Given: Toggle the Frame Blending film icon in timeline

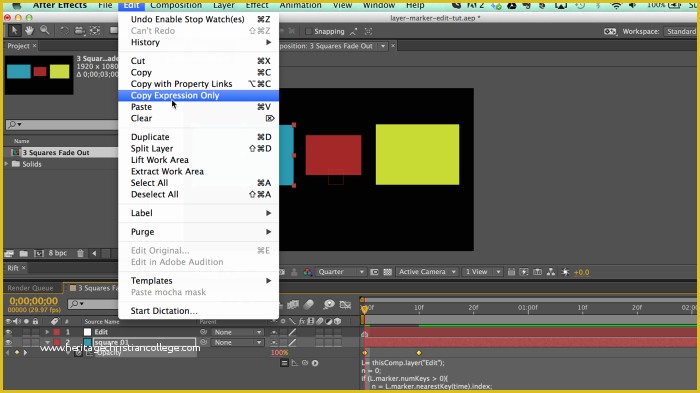Looking at the screenshot, I should 293,305.
